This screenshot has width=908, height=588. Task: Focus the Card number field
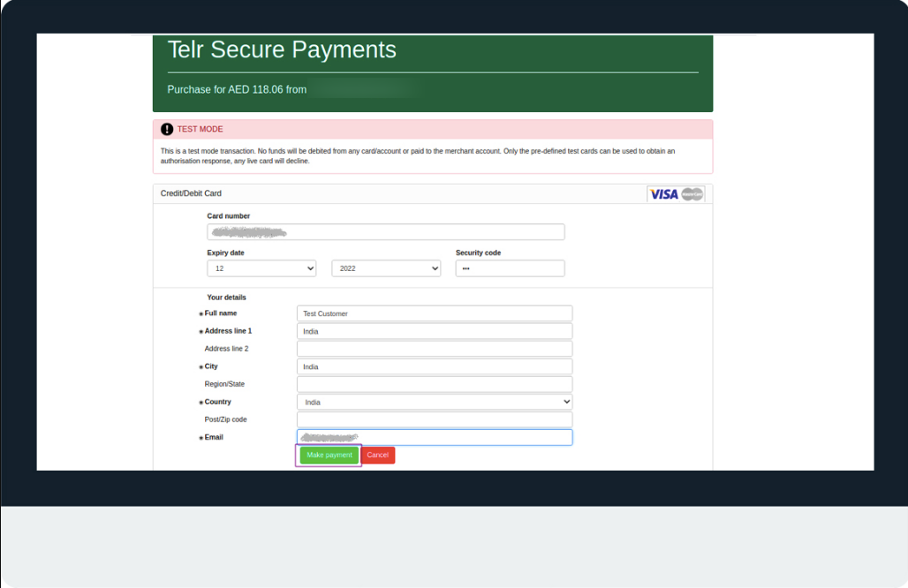pos(386,232)
